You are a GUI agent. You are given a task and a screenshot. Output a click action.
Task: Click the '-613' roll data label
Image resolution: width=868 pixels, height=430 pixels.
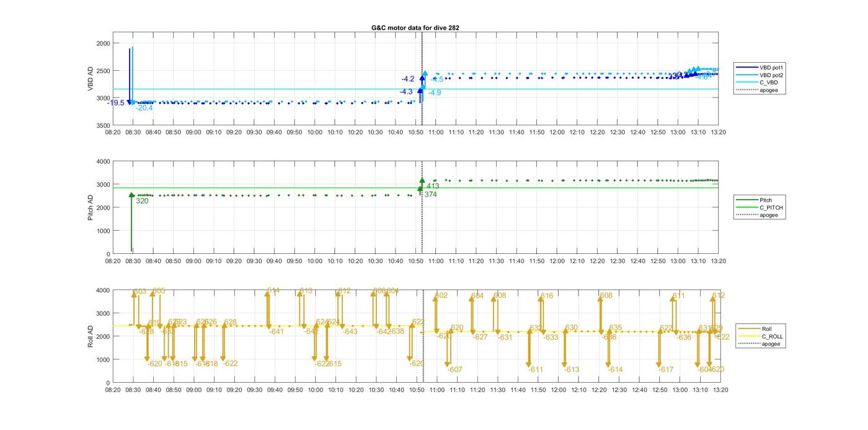pos(572,370)
